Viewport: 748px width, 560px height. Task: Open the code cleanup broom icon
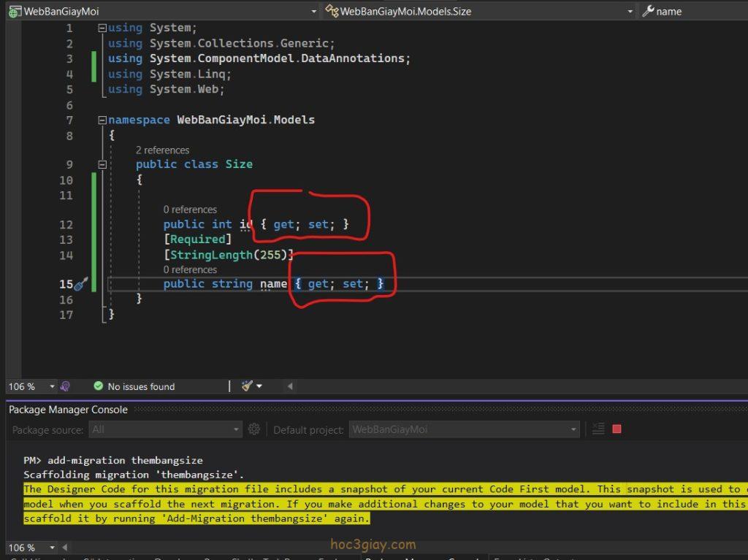[247, 386]
